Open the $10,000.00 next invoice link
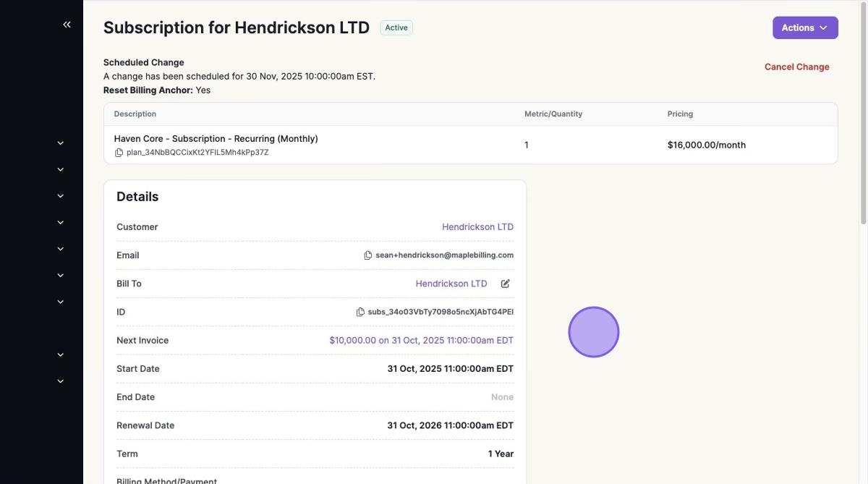The height and width of the screenshot is (484, 868). coord(421,341)
